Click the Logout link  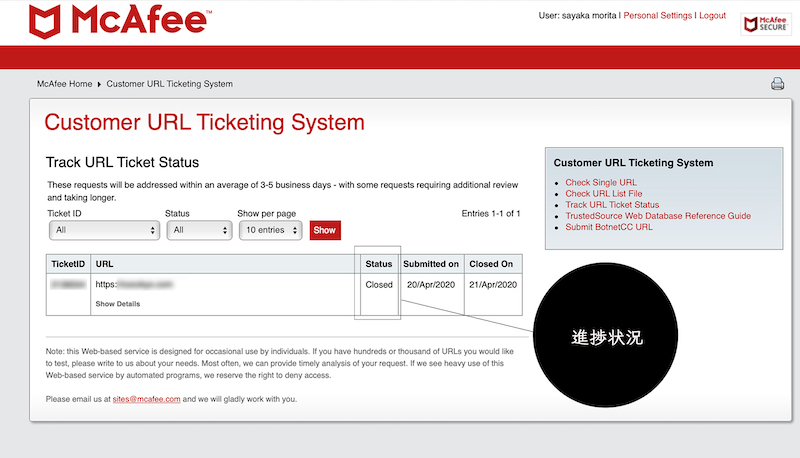[712, 16]
